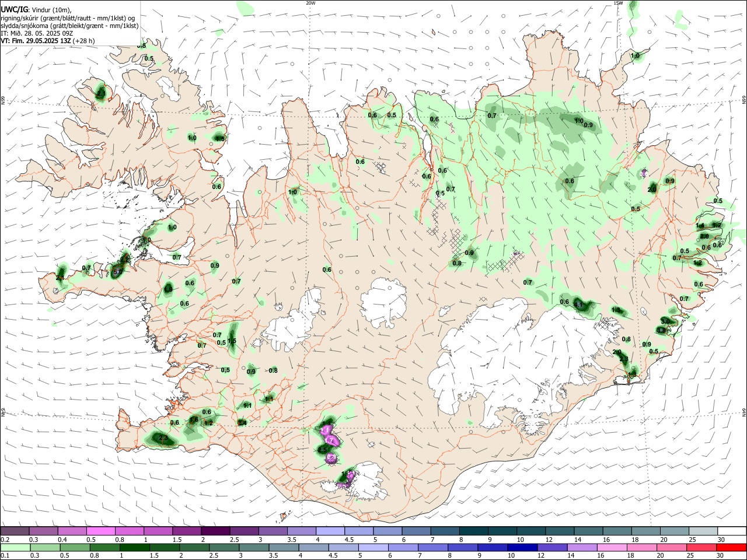Click the "15W" longitude label

619,3
